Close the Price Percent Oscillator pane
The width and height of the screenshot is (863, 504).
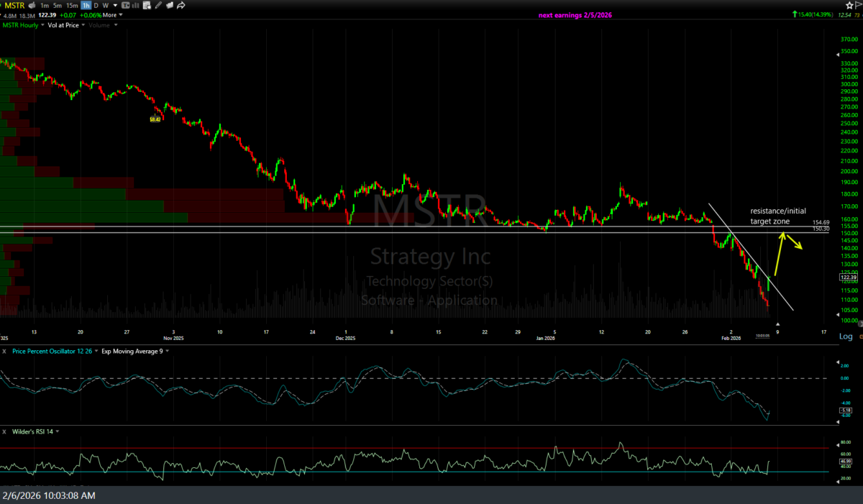click(4, 351)
